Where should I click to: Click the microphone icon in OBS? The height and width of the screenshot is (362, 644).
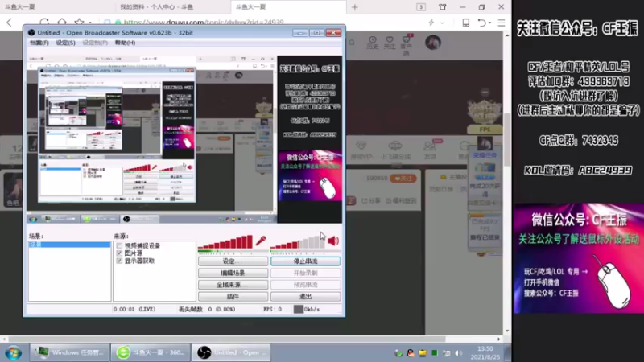(261, 241)
